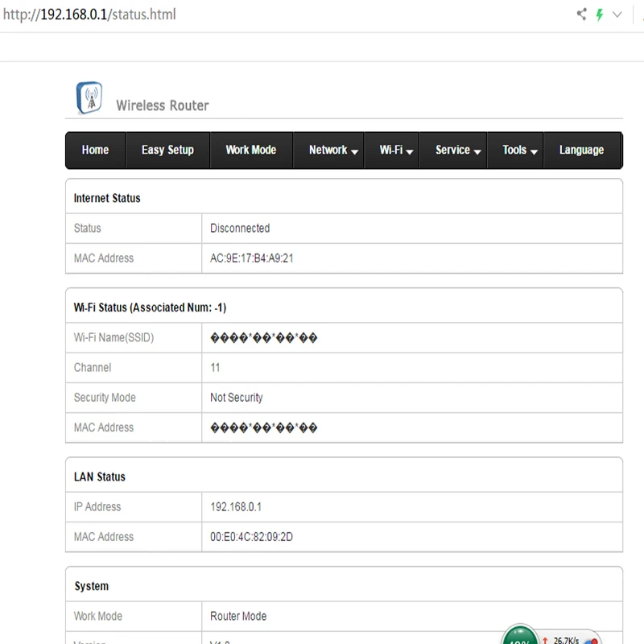
Task: Click the System section header
Action: click(92, 586)
